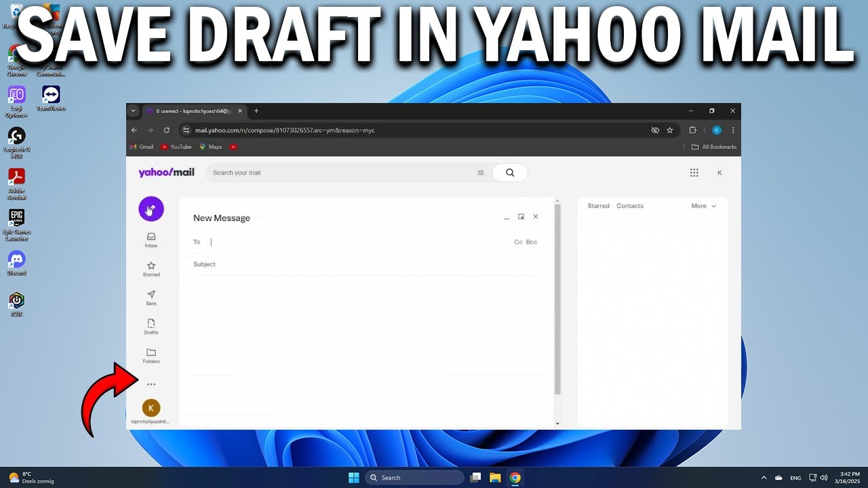The height and width of the screenshot is (488, 868).
Task: Open search filter options icon in search bar
Action: [x=481, y=173]
